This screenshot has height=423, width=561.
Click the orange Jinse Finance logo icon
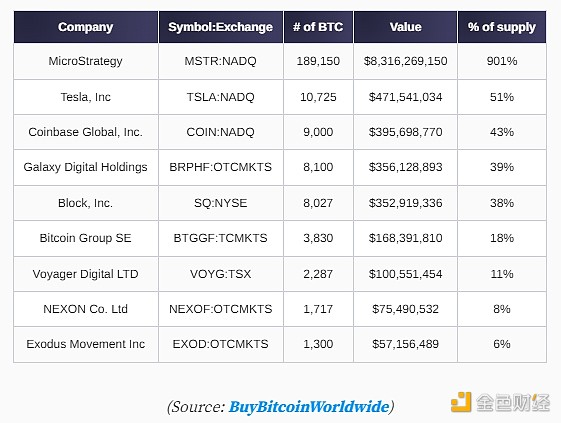point(461,402)
